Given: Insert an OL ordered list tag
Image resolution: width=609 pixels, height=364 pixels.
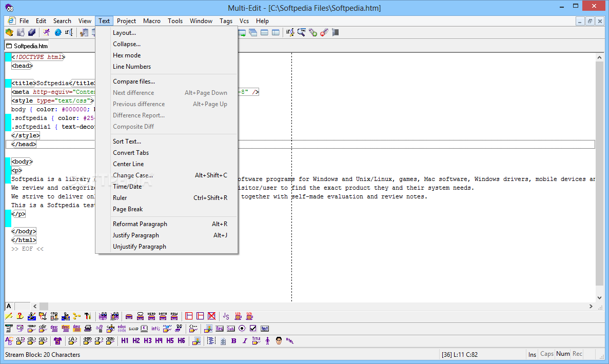Looking at the screenshot, I should pyautogui.click(x=31, y=341).
